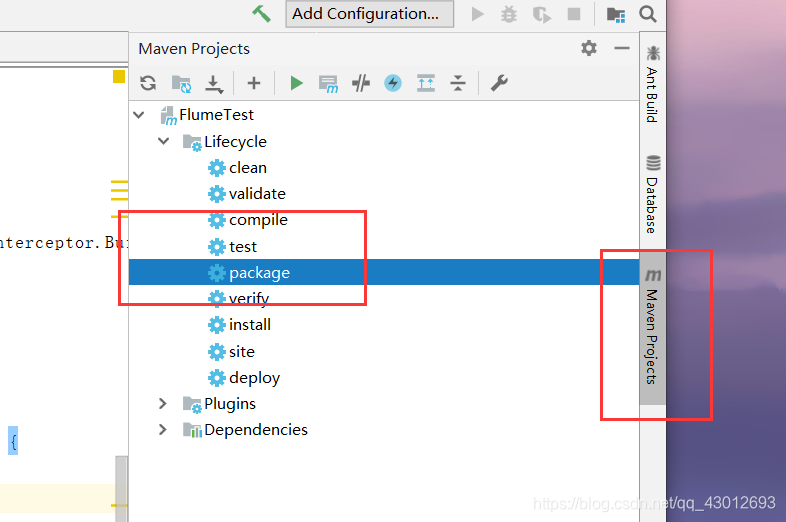The height and width of the screenshot is (522, 786).
Task: Click the editor vertical scrollbar thumb
Action: (x=121, y=489)
